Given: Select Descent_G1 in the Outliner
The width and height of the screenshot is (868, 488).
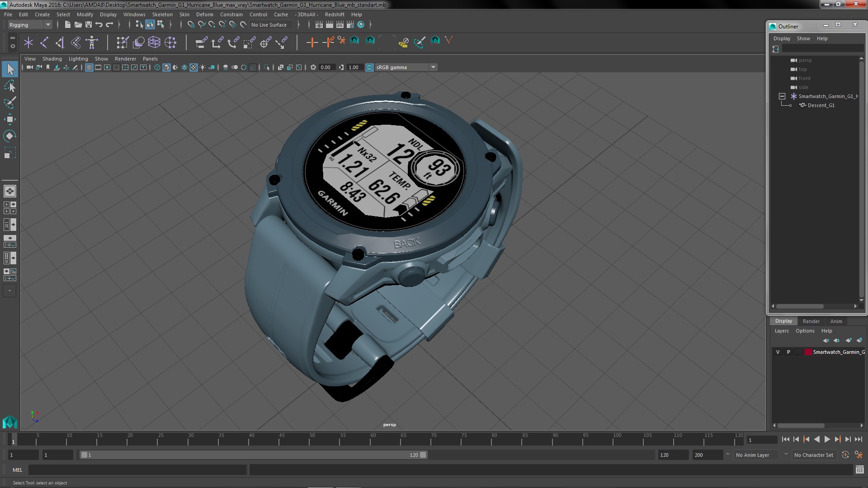Looking at the screenshot, I should pyautogui.click(x=821, y=105).
